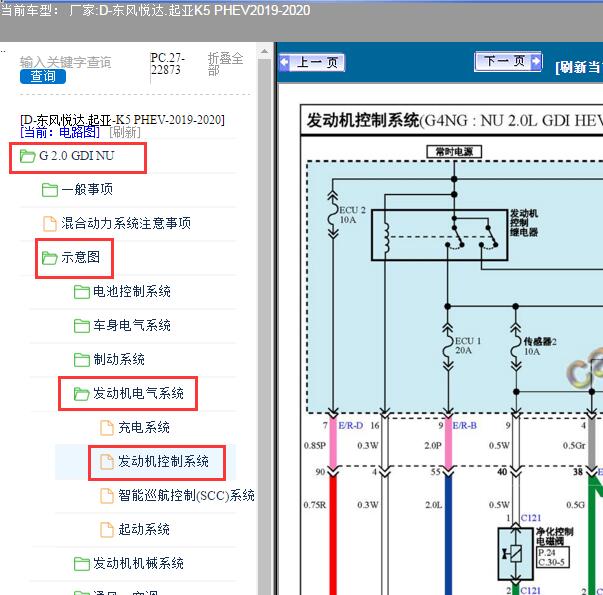Click the left arrow icon on 上一页
Image resolution: width=603 pixels, height=595 pixels.
284,62
